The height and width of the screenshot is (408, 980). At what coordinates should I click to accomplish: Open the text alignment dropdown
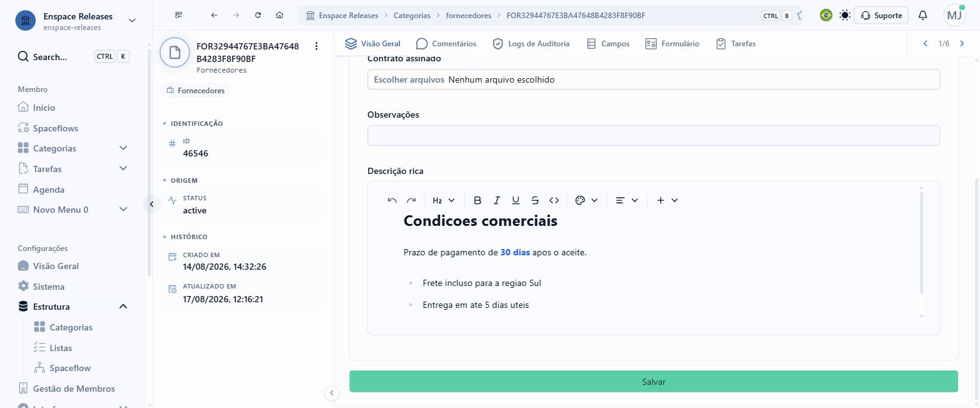click(626, 200)
